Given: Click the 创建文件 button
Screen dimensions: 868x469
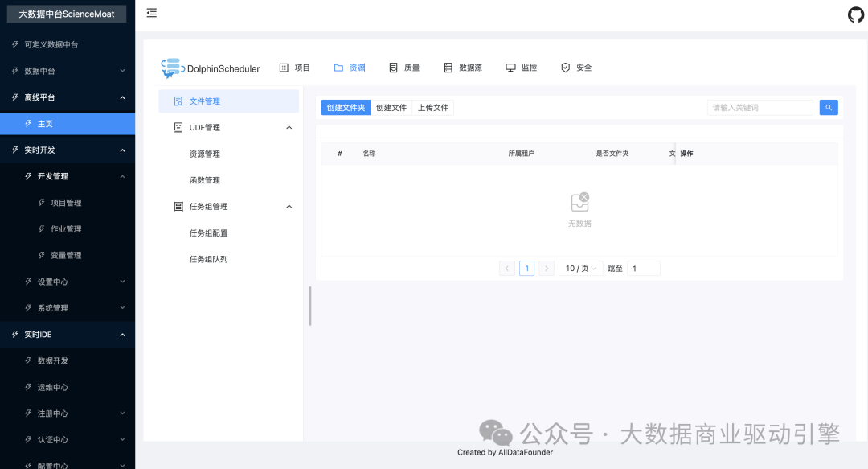Looking at the screenshot, I should click(x=391, y=108).
